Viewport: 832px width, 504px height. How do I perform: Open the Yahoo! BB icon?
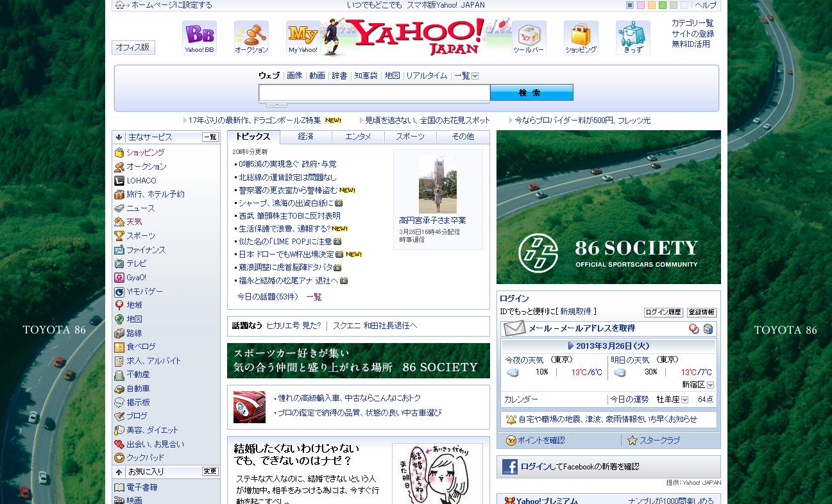[x=199, y=37]
